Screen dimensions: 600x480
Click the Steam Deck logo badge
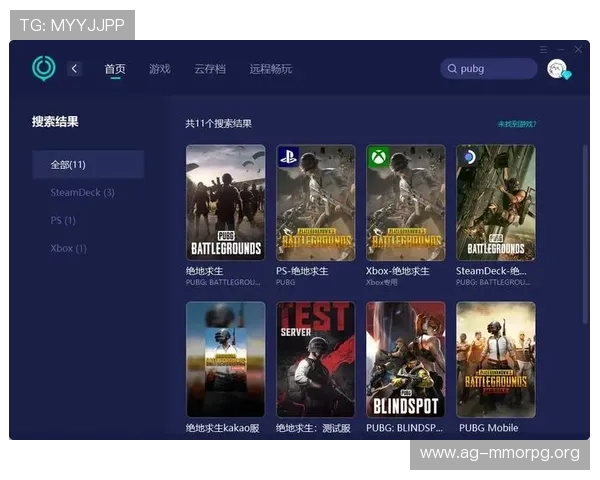(x=469, y=157)
